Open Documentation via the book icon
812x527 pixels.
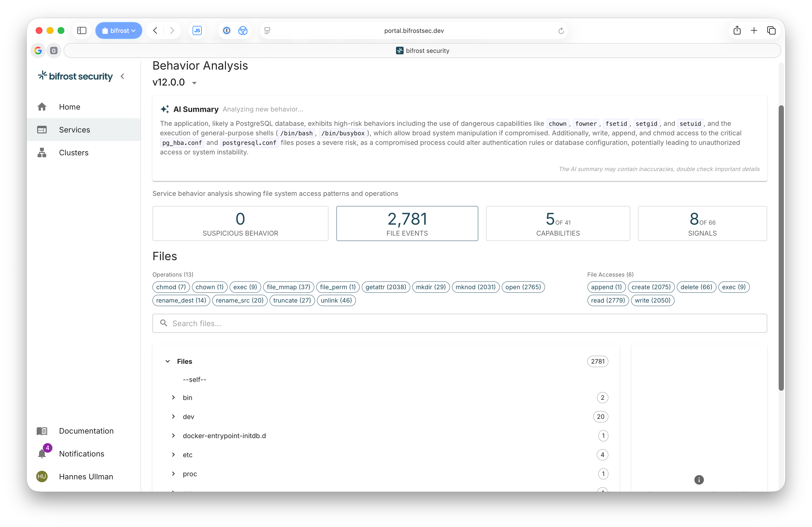click(x=42, y=431)
